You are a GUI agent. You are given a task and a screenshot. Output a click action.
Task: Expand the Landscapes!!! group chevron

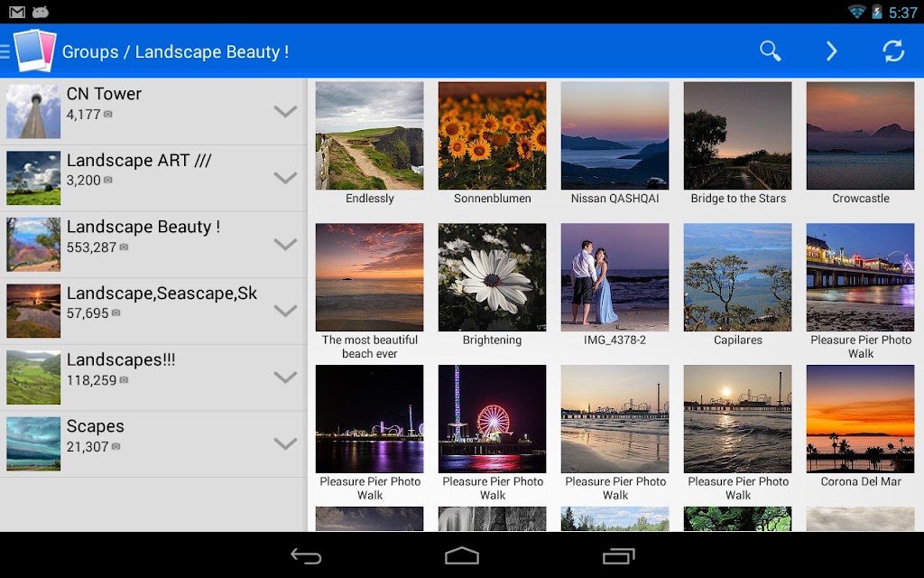point(285,378)
